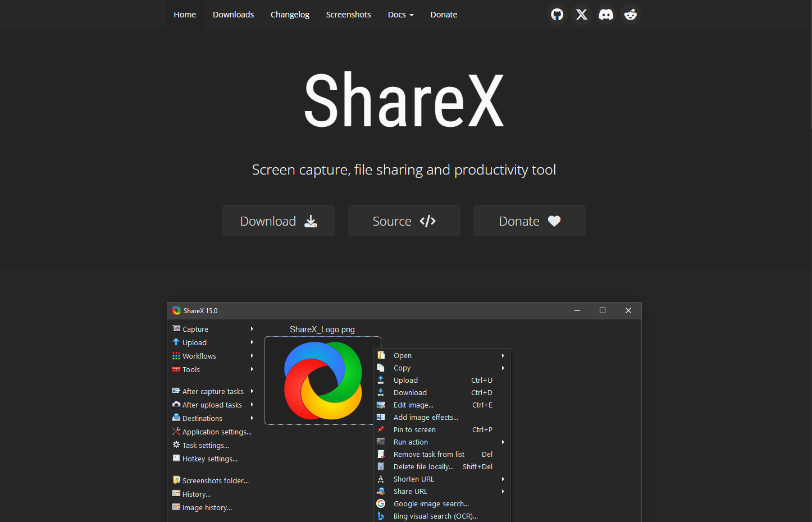Click the After capture tasks icon
Viewport: 812px width, 522px height.
tap(176, 391)
